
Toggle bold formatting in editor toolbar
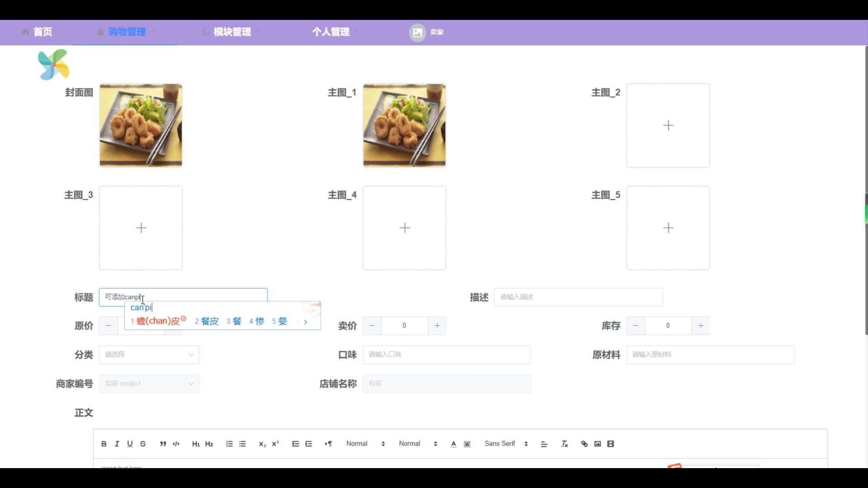pyautogui.click(x=104, y=444)
